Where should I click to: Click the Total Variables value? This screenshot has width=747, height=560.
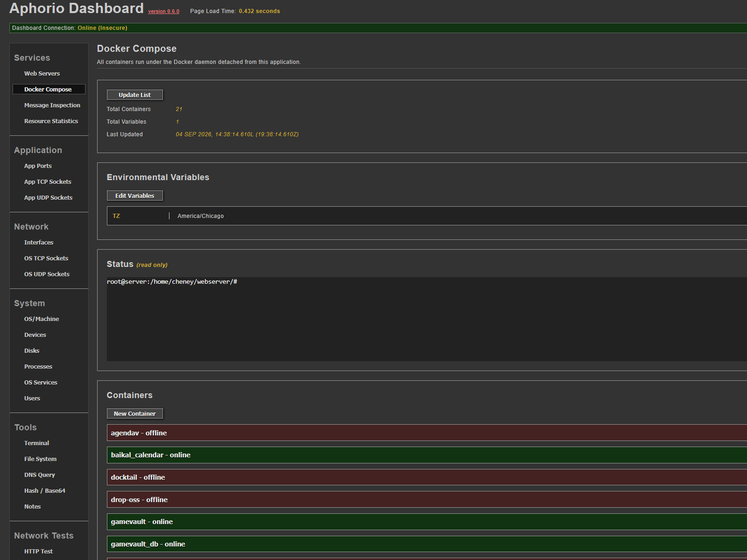pyautogui.click(x=177, y=122)
